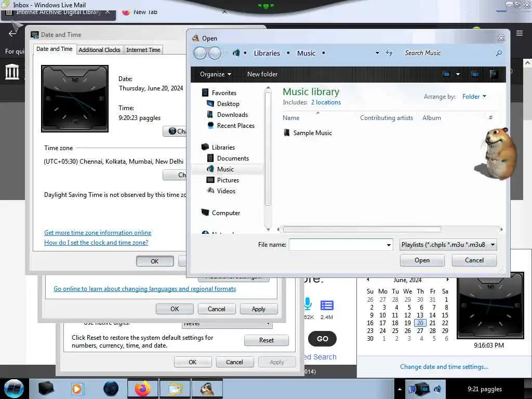The image size is (532, 399).
Task: Open Arrange by Folder dropdown
Action: (474, 96)
